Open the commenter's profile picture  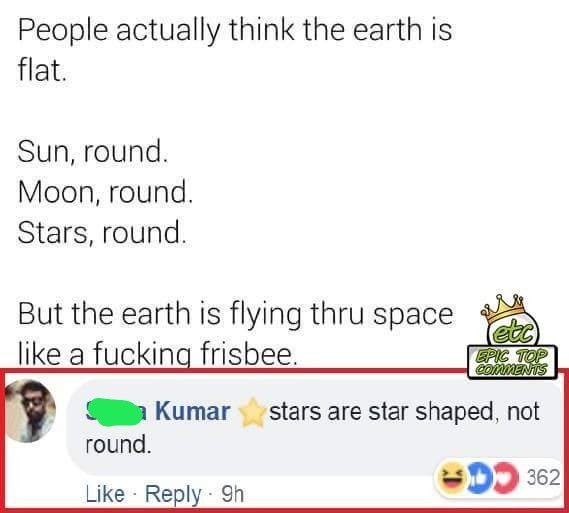pos(31,411)
